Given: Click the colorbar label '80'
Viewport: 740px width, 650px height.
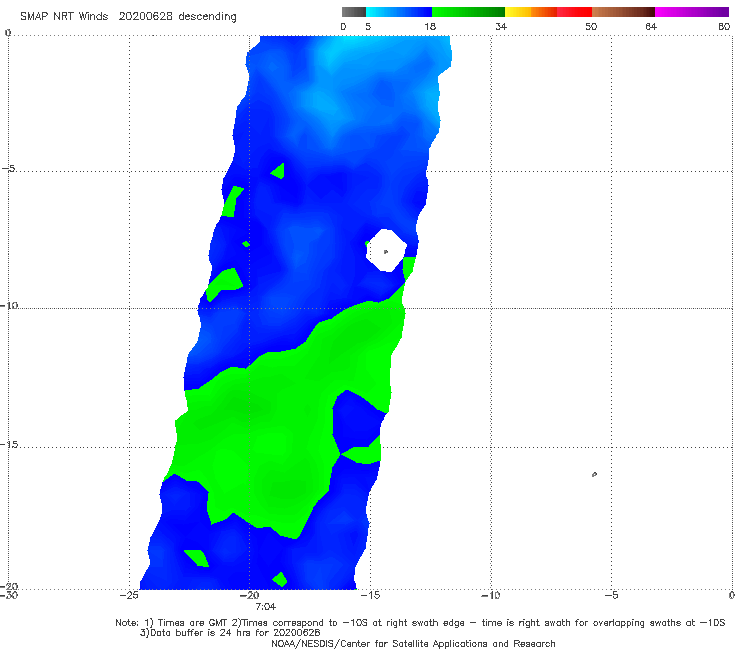Looking at the screenshot, I should (x=724, y=27).
